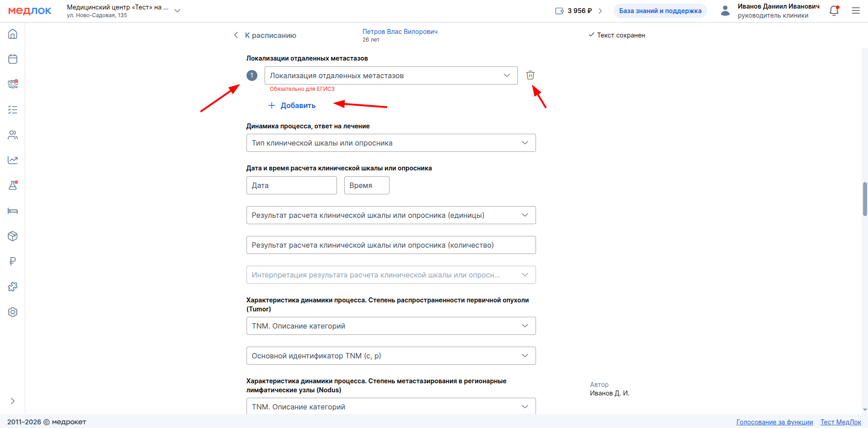This screenshot has height=428, width=868.
Task: Open patient link Петров Влас Вилорович
Action: (400, 32)
